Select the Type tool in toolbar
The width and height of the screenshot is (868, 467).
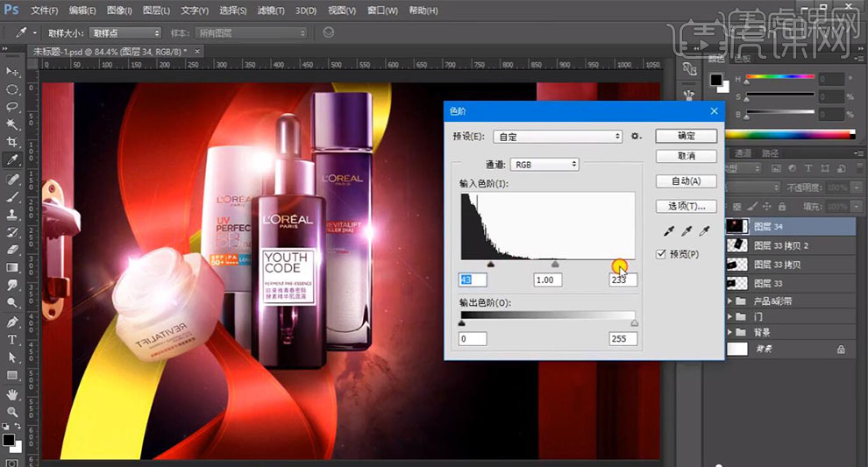pyautogui.click(x=12, y=339)
